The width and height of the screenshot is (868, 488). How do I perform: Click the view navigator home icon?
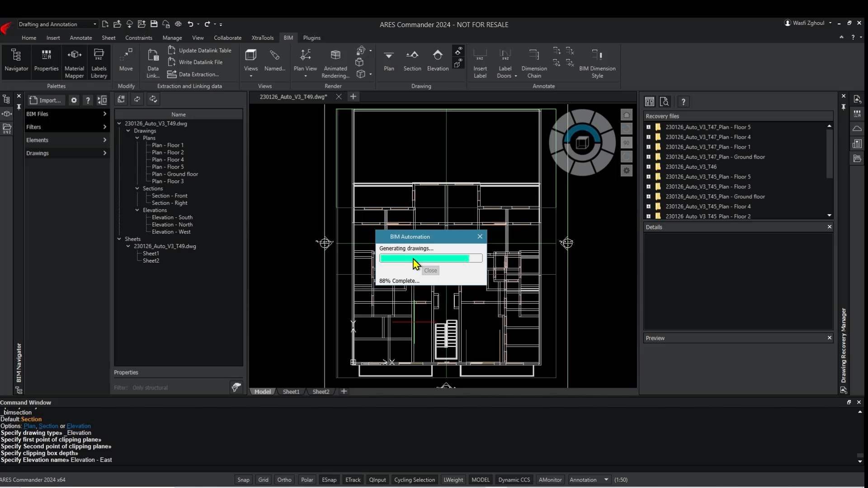click(x=626, y=115)
